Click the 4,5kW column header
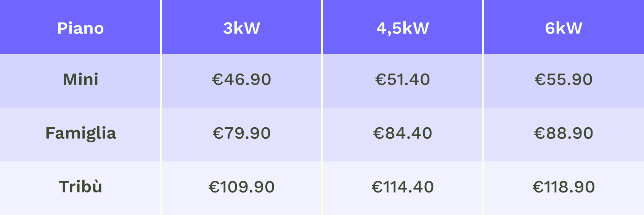644x215 pixels. tap(403, 28)
